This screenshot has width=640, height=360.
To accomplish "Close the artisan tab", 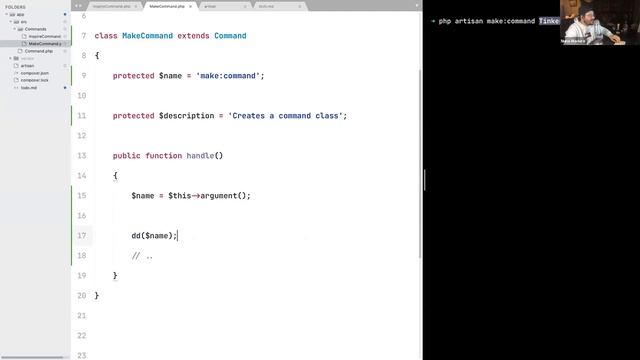I will pos(245,7).
